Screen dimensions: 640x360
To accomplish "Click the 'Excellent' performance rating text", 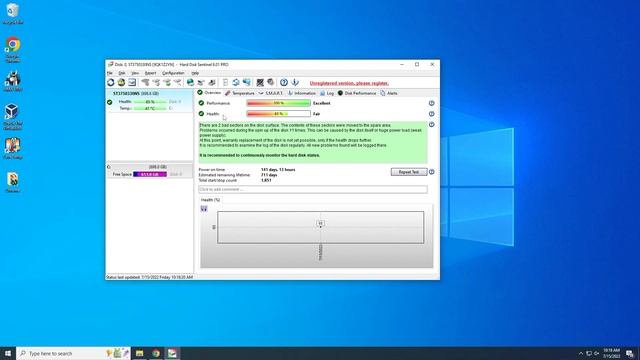I will 322,103.
